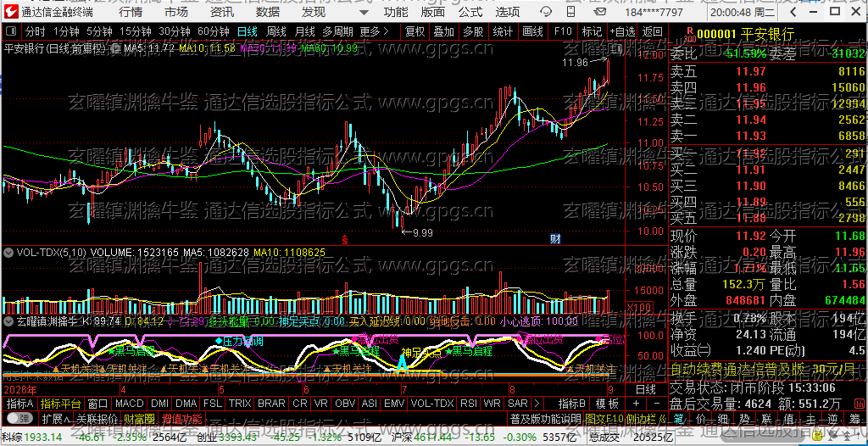Select the RSI indicator tab
This screenshot has width=868, height=446.
coord(469,404)
